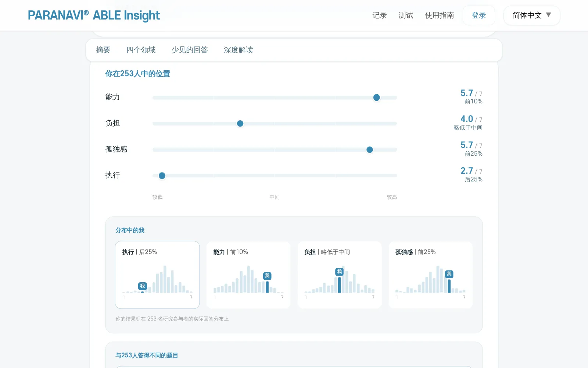Switch to the 摘要 tab
The height and width of the screenshot is (368, 588).
coord(103,50)
